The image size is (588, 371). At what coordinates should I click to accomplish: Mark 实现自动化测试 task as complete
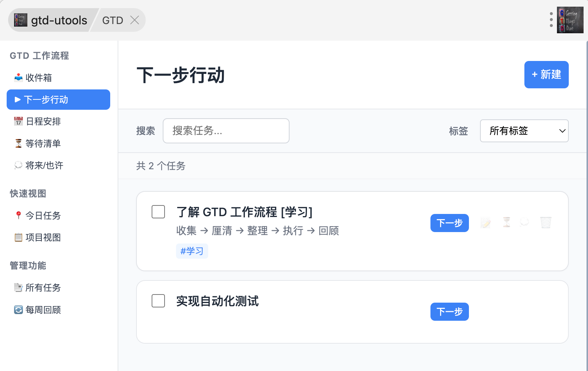158,301
